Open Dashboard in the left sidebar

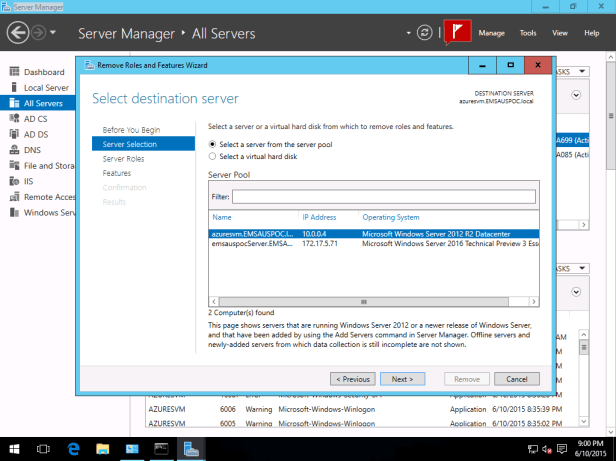[x=43, y=72]
